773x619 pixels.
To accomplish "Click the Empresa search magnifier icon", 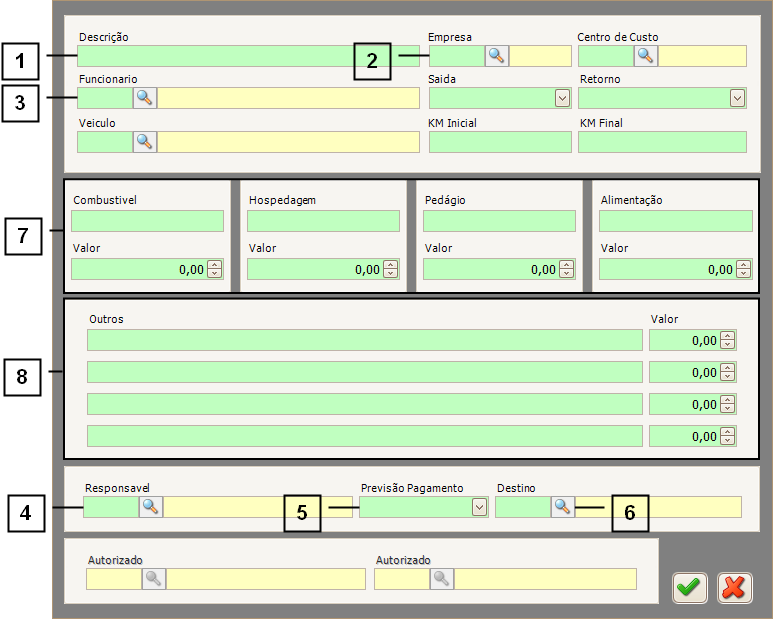I will point(497,56).
